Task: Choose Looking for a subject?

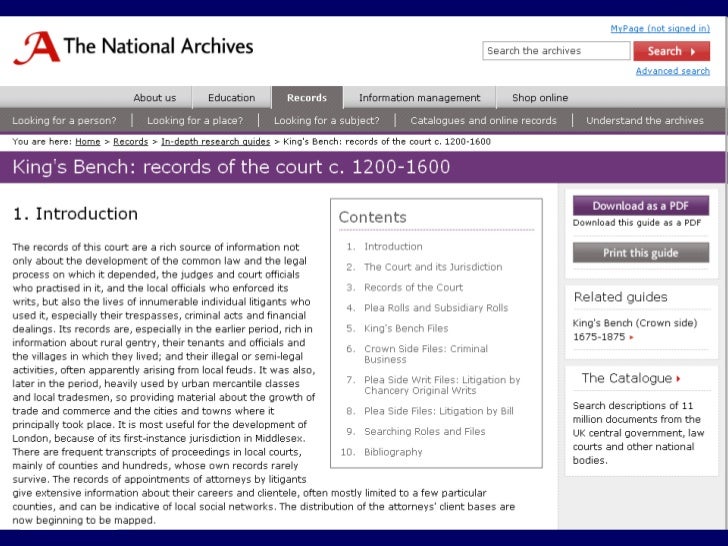Action: point(326,121)
